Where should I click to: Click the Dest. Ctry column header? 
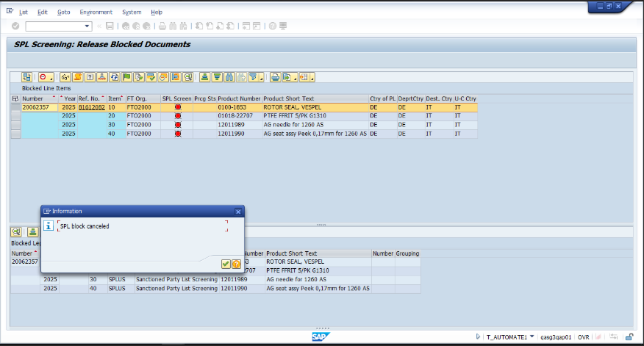(439, 98)
